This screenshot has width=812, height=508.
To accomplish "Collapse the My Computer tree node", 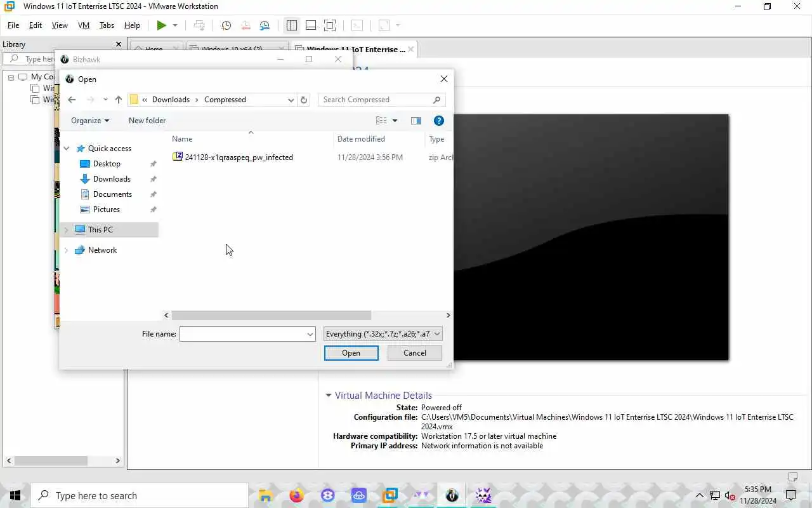I will click(x=11, y=77).
